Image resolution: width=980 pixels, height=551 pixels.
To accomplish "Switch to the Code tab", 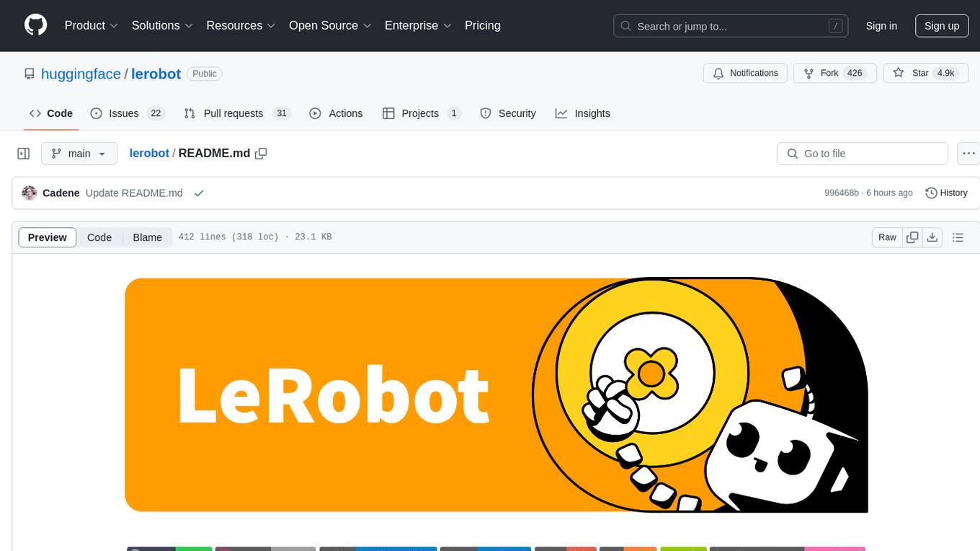I will point(51,113).
